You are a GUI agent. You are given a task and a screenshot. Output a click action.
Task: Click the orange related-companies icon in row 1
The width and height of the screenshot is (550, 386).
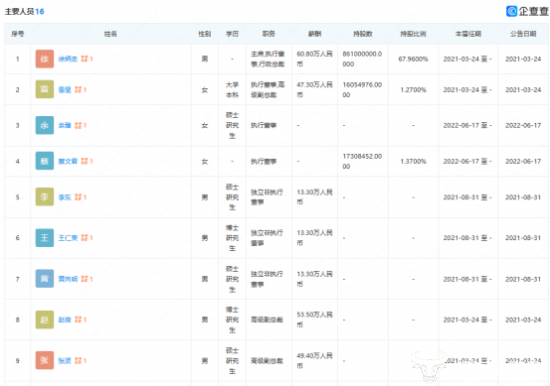point(84,59)
